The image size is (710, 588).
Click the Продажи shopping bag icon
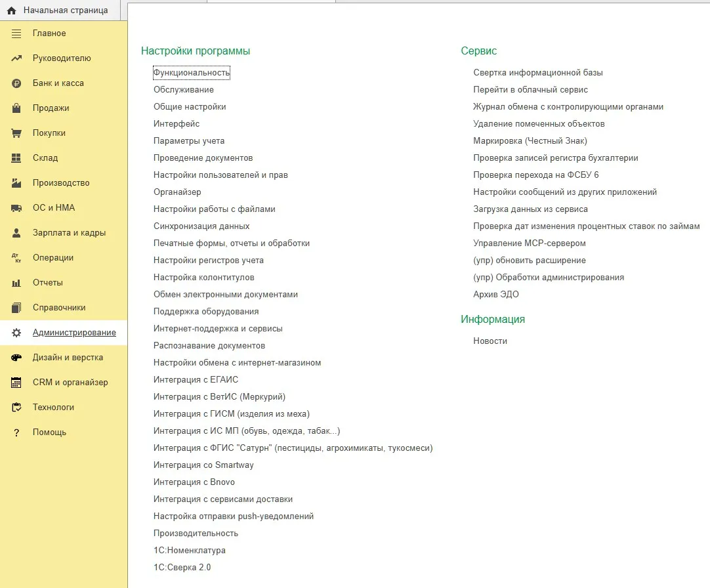pyautogui.click(x=16, y=108)
